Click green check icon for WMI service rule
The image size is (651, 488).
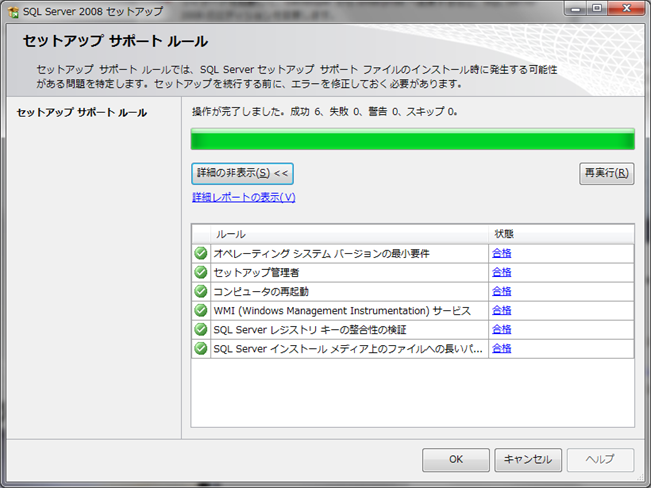(x=201, y=311)
